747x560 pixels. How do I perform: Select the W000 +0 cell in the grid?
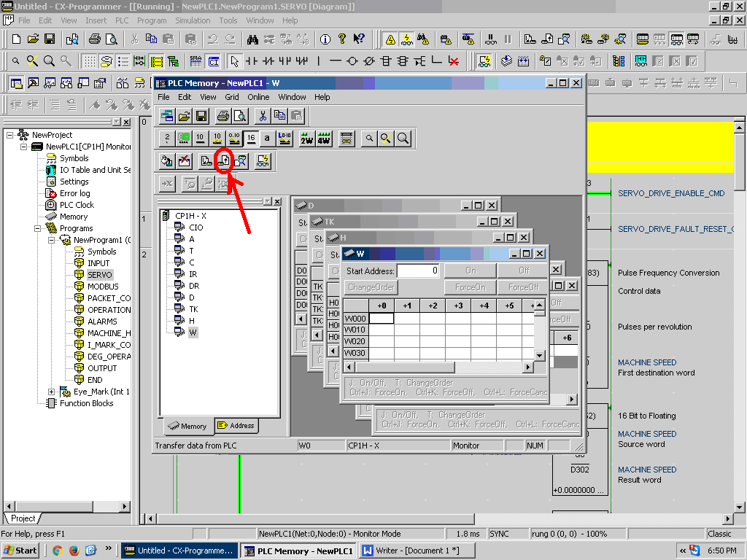(382, 318)
